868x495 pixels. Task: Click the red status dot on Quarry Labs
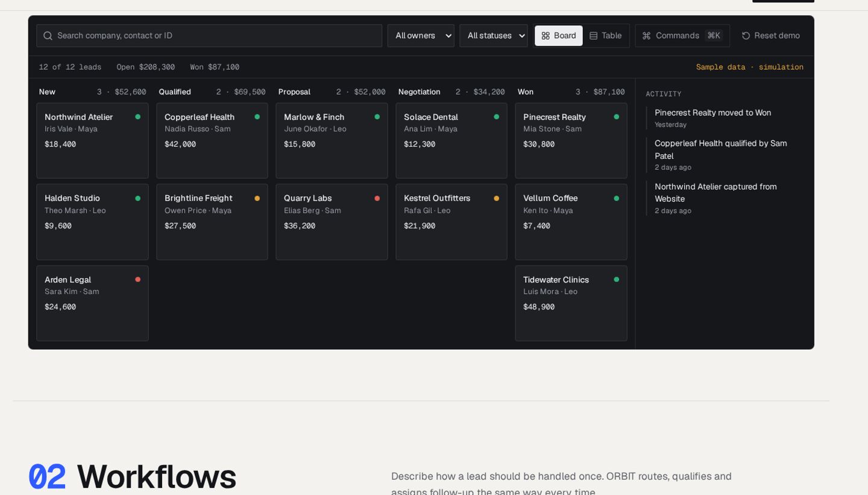[377, 198]
